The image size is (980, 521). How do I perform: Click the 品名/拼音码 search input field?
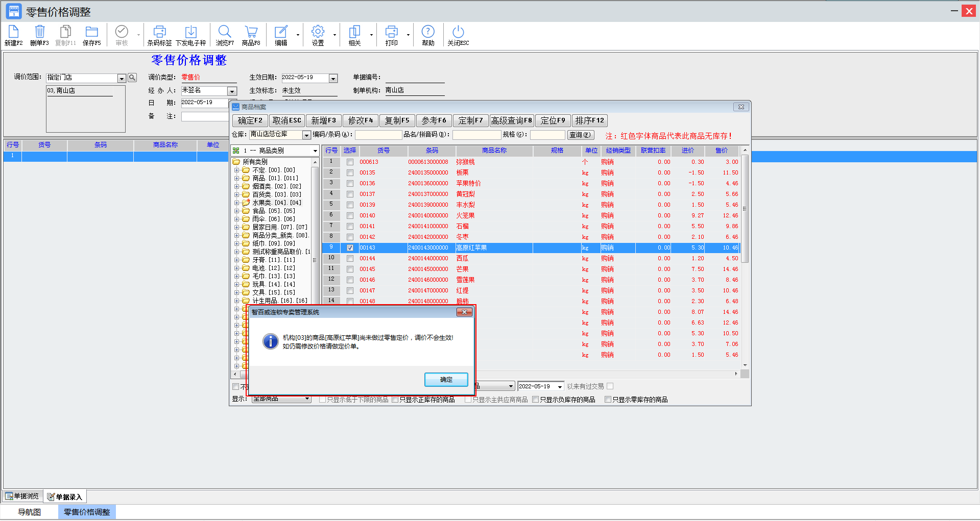pos(476,135)
